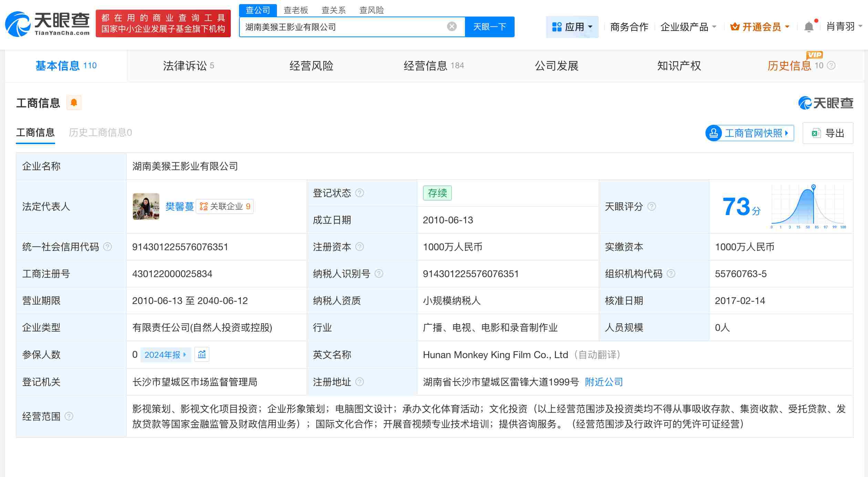Image resolution: width=868 pixels, height=477 pixels.
Task: Click the 关联企业 relation icon beside 樊馨蔓
Action: coord(203,206)
